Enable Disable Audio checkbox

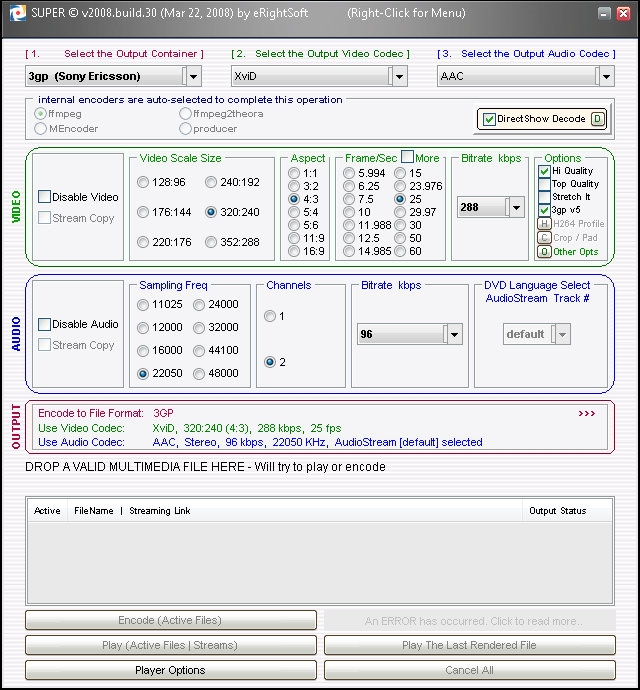(44, 324)
